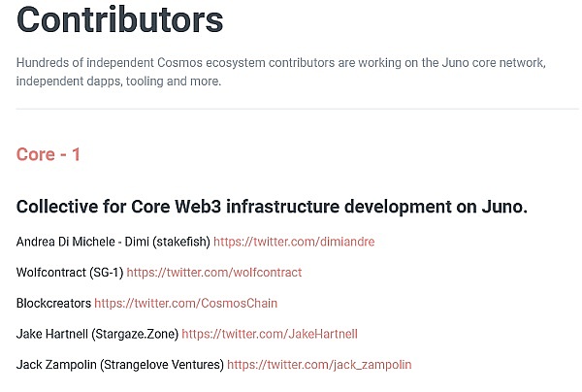Image resolution: width=582 pixels, height=392 pixels.
Task: Visit the twitter.com/CosmosChain link
Action: 186,304
